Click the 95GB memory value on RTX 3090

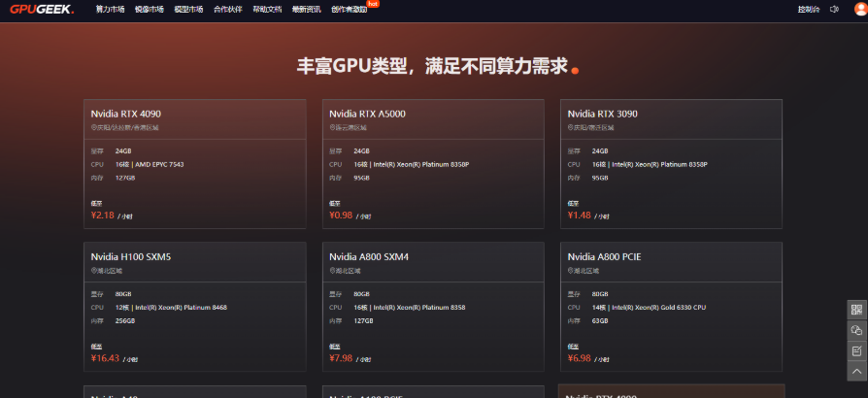[x=600, y=179]
